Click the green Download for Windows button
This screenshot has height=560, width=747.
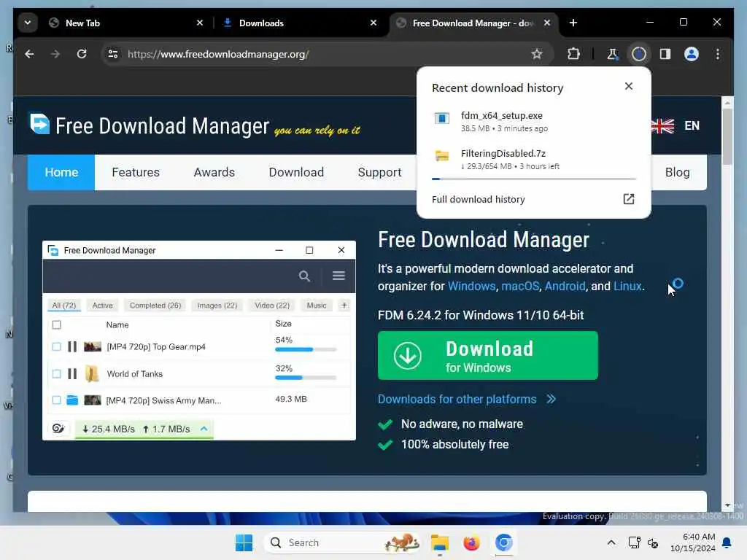tap(488, 356)
